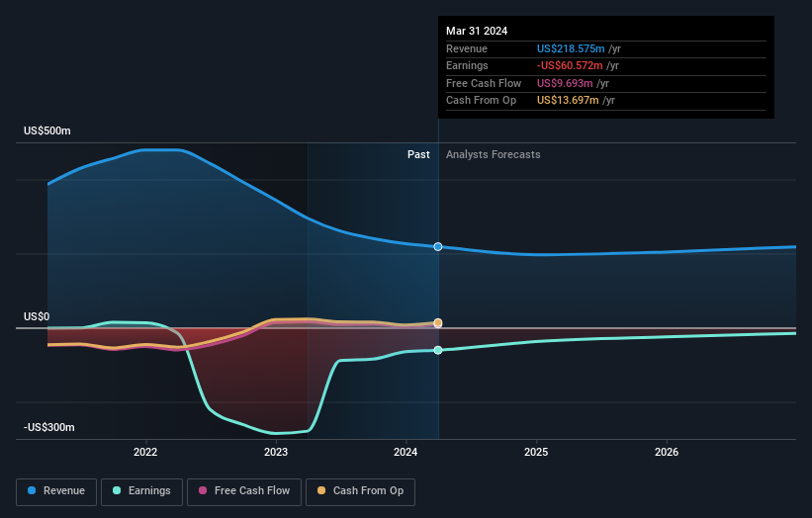Click the US$0 y-axis label
Image resolution: width=812 pixels, height=518 pixels.
[x=37, y=316]
